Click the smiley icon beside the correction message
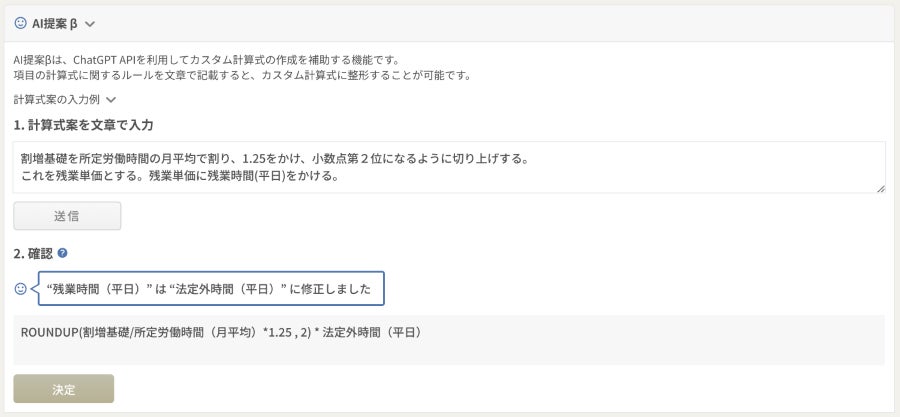Screen dimensions: 900x417 tap(21, 288)
